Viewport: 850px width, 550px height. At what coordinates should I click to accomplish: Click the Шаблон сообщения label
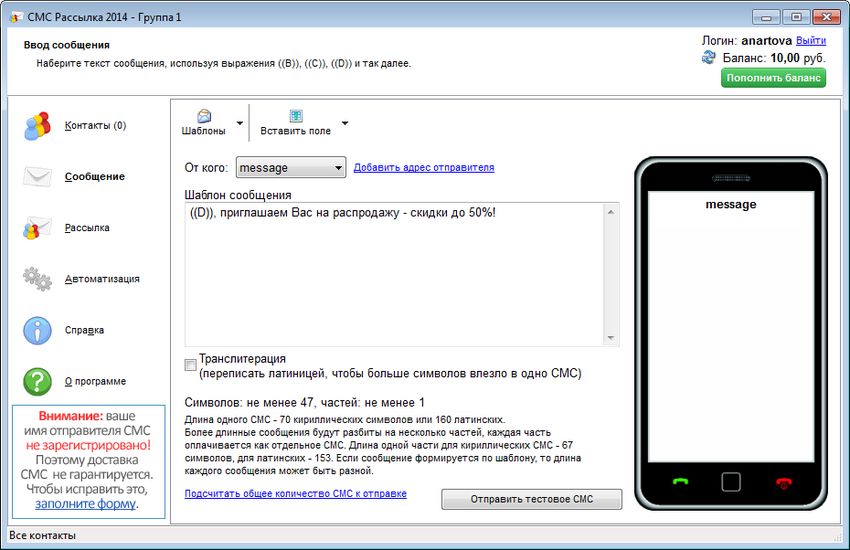coord(238,195)
